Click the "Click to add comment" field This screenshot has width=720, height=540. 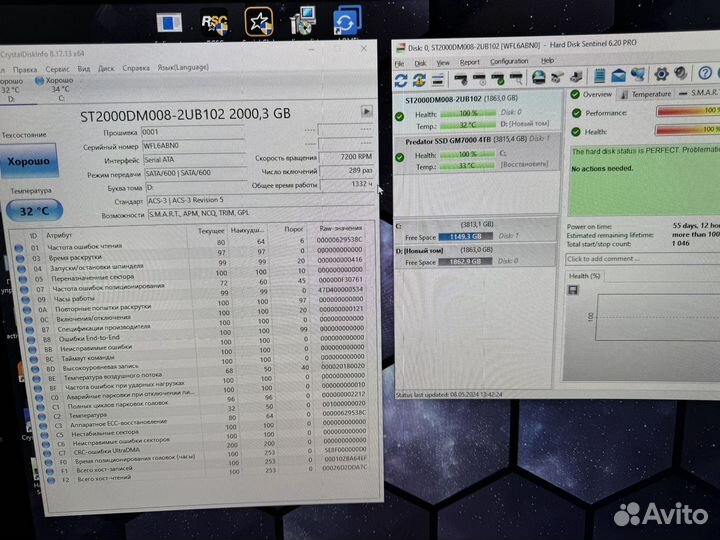643,259
